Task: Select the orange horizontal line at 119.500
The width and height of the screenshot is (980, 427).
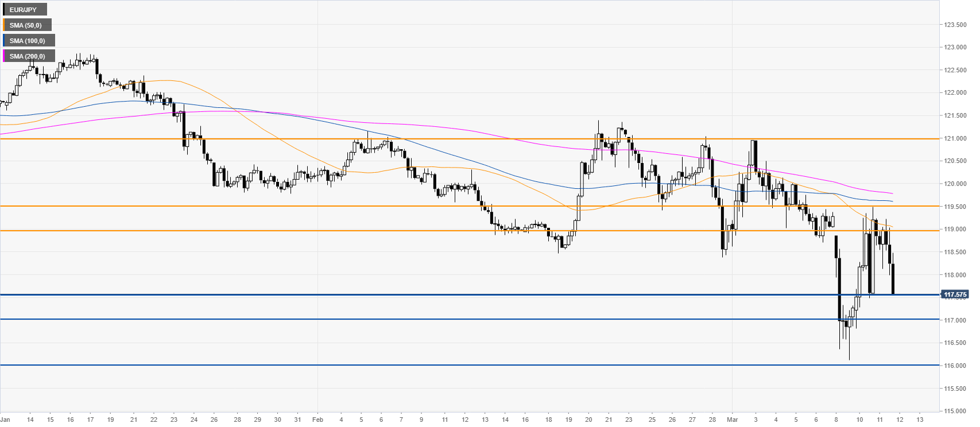Action: (470, 206)
